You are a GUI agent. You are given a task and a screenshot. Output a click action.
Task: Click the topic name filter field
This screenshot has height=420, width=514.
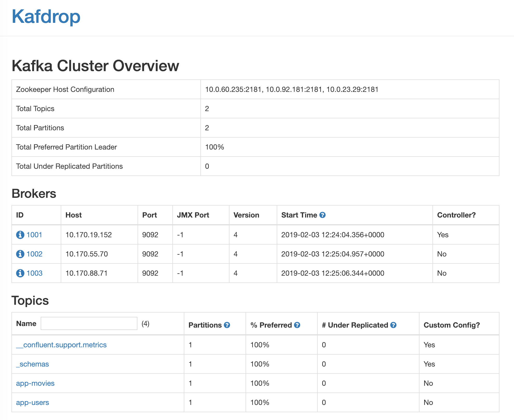coord(89,323)
